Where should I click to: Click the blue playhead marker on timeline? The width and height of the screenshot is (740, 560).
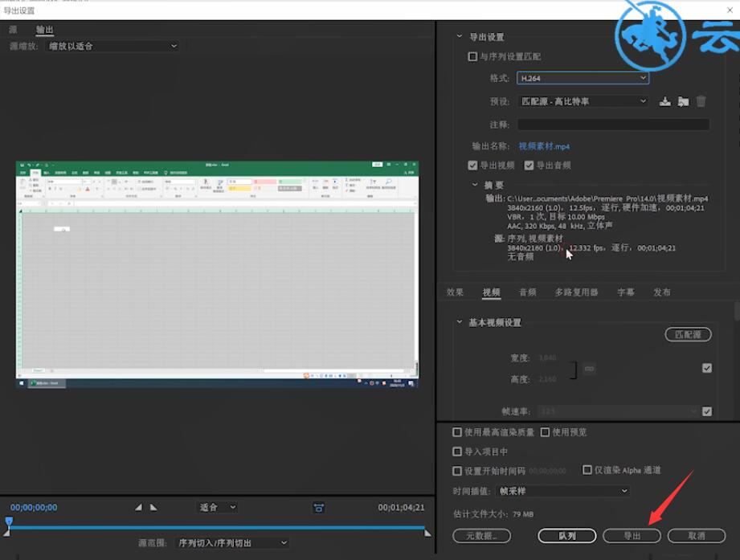click(9, 521)
